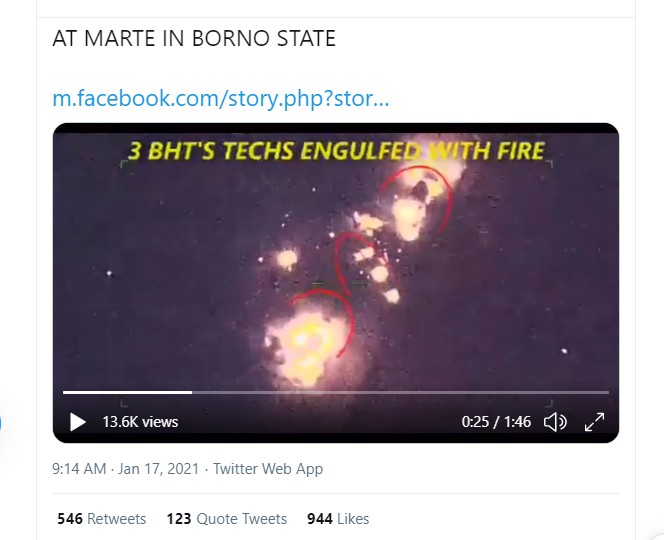This screenshot has width=664, height=540.
Task: Open the m.facebook.com story link
Action: [x=220, y=99]
